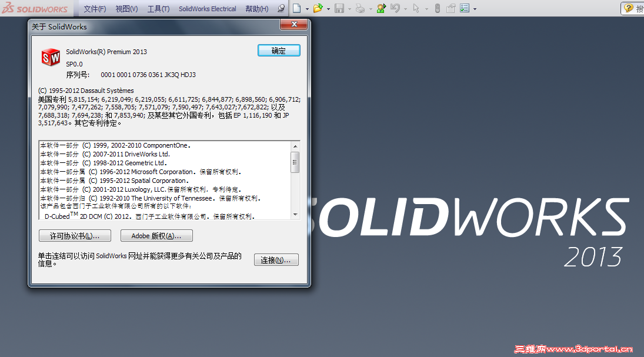Open the Save dropdown arrow
Image resolution: width=644 pixels, height=357 pixels.
point(349,8)
